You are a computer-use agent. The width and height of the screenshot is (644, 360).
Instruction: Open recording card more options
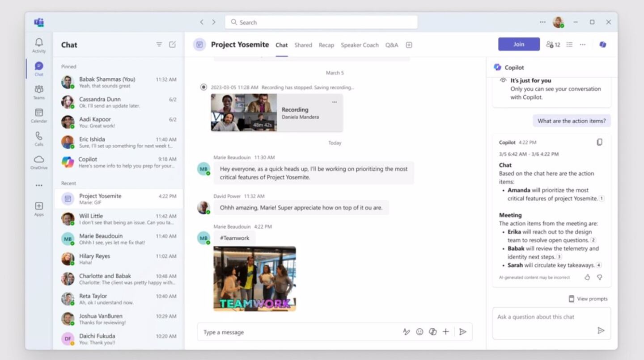pyautogui.click(x=334, y=102)
